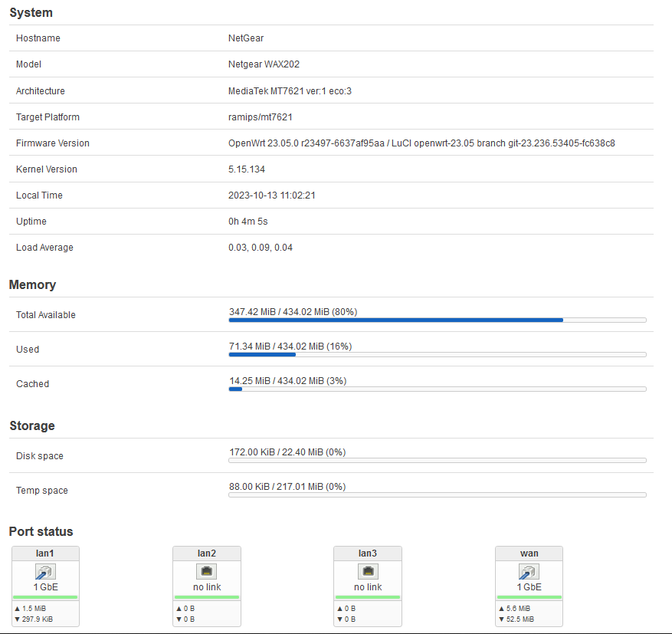Click the load average 0.03, 0.09, 0.04
This screenshot has height=634, width=672.
pyautogui.click(x=261, y=248)
